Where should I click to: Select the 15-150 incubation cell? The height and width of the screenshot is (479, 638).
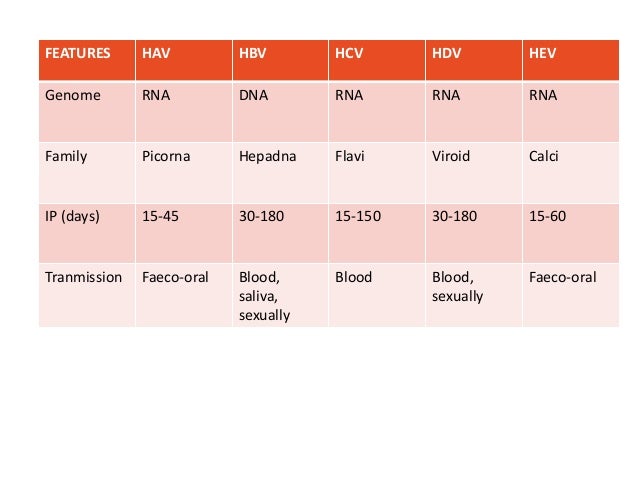click(x=377, y=233)
